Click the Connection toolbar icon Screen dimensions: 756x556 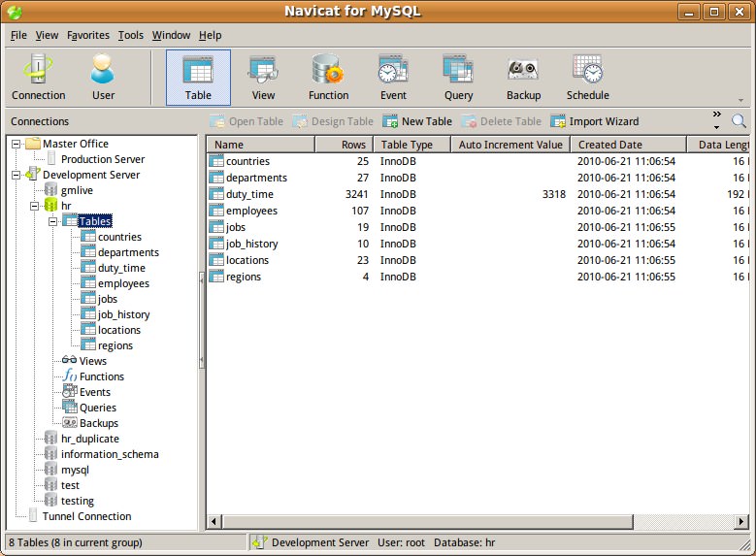click(38, 78)
